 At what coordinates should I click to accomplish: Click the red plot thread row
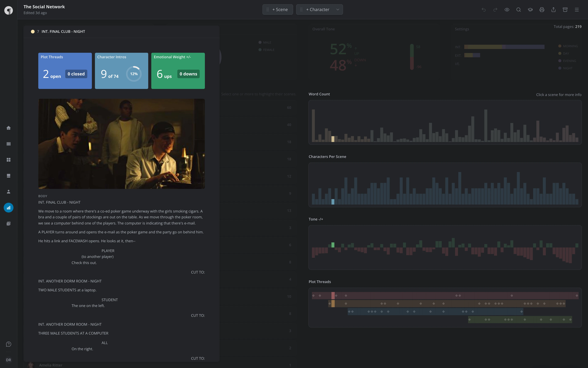click(x=445, y=295)
